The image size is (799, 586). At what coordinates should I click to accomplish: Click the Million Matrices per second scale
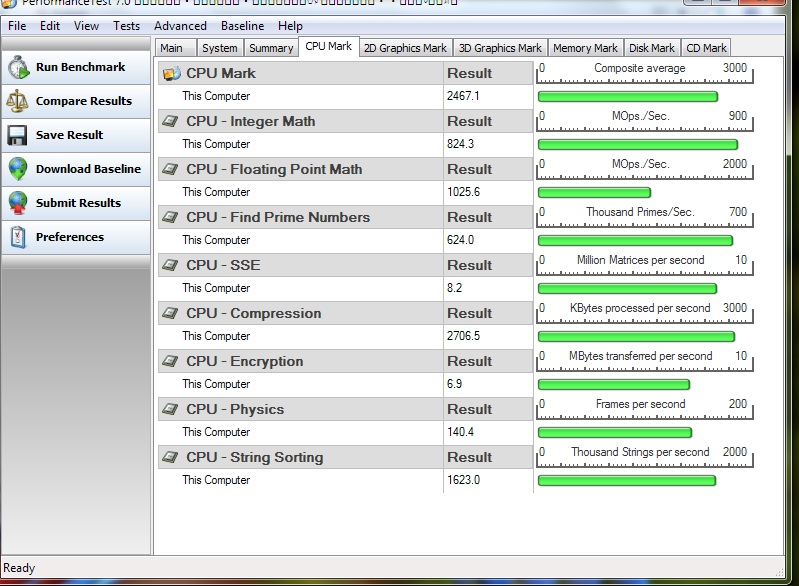tap(645, 265)
